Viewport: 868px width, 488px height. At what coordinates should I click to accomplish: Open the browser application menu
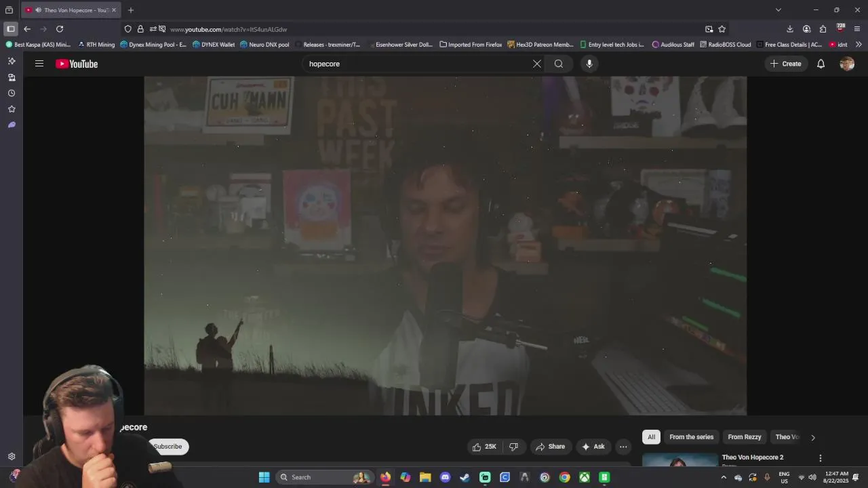(857, 29)
